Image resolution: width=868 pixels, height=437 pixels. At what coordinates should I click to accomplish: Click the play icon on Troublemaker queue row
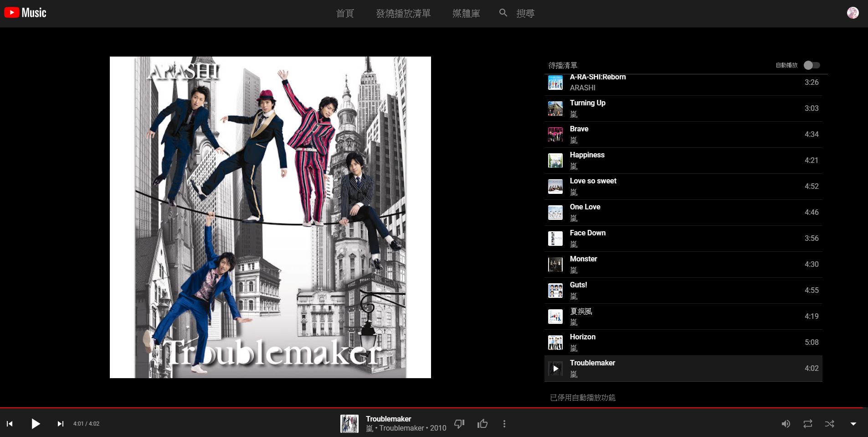555,369
